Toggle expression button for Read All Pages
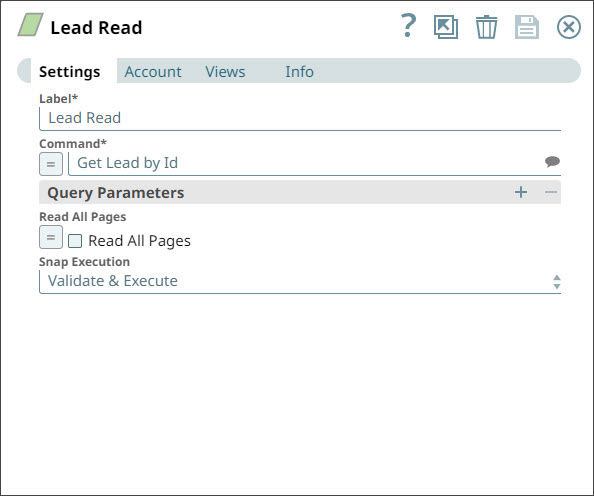The width and height of the screenshot is (594, 496). [51, 237]
